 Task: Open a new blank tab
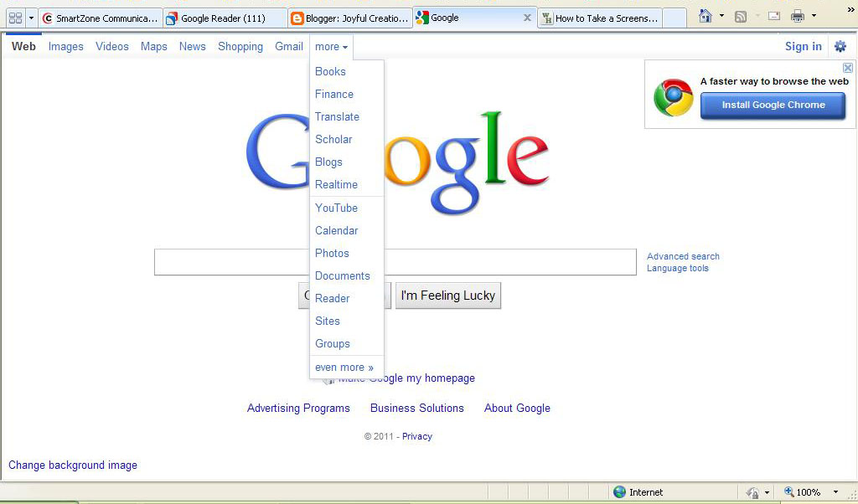coord(675,18)
